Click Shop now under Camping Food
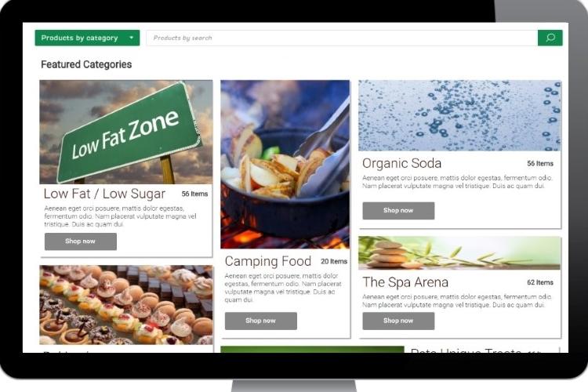This screenshot has width=588, height=392. (x=261, y=321)
